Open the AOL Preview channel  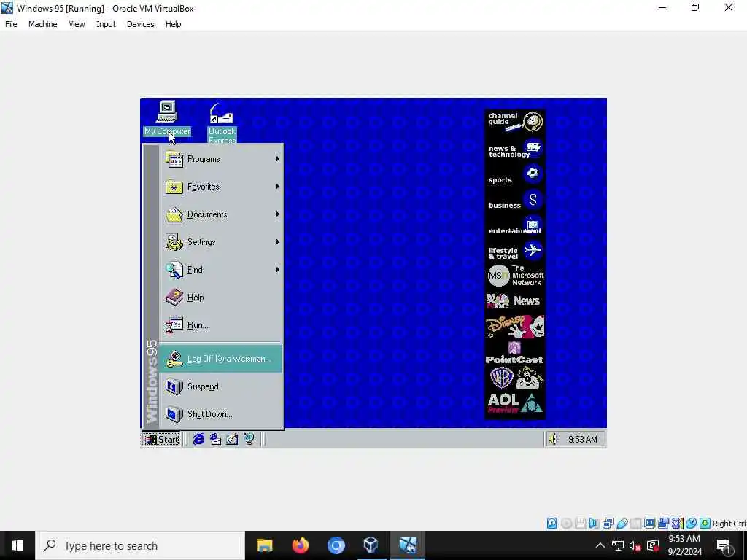(x=515, y=404)
